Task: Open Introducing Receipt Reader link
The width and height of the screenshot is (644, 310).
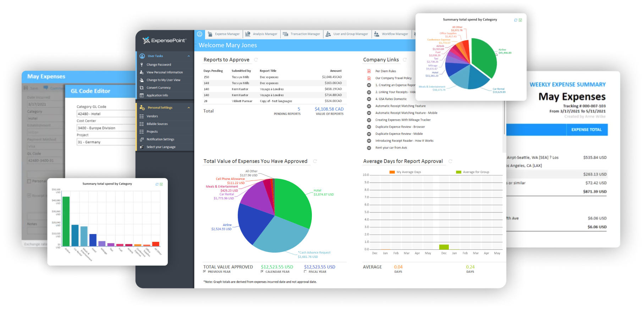Action: (404, 141)
